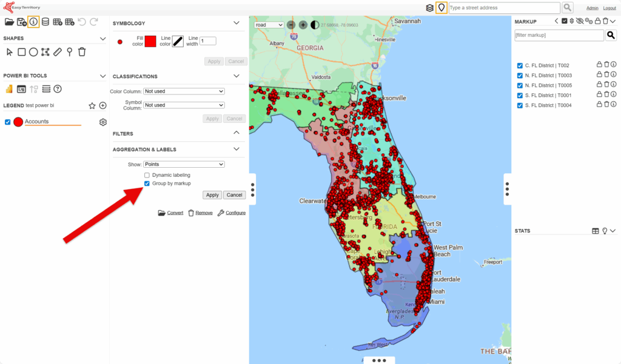Select the circle shape tool
Viewport: 621px width, 364px height.
click(33, 52)
